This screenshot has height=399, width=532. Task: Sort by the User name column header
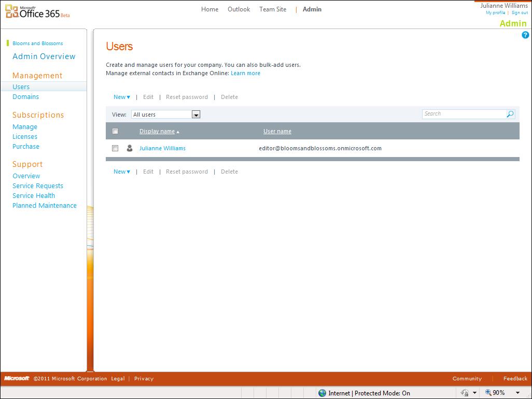point(277,131)
